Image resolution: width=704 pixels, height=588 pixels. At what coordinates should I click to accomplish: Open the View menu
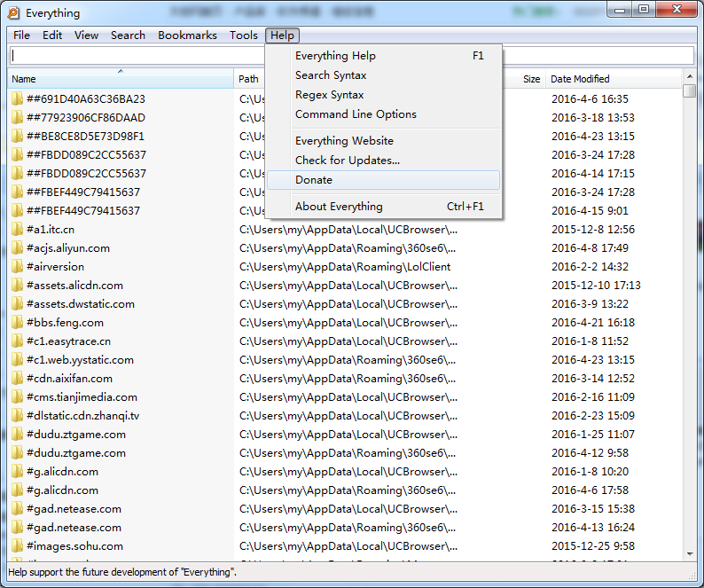click(x=86, y=35)
